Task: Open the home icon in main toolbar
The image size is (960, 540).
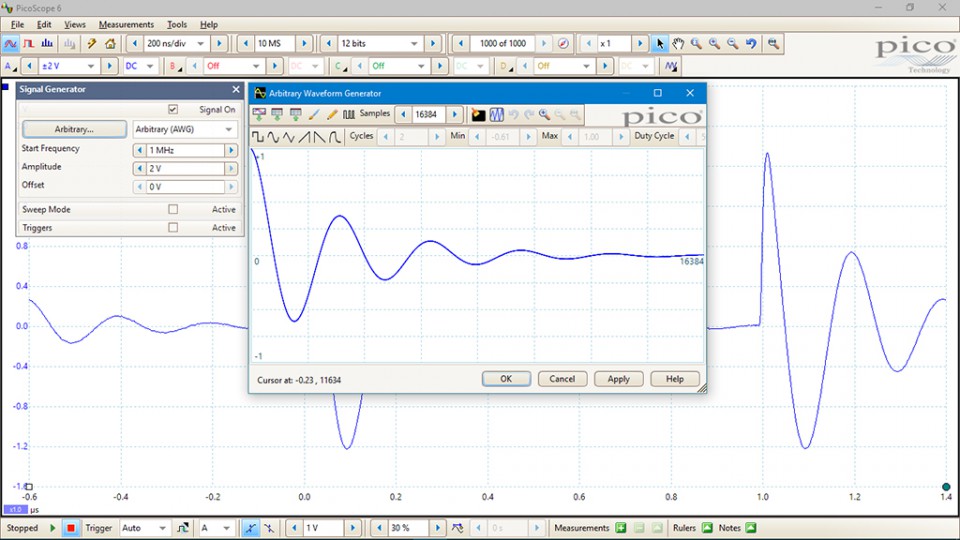Action: [110, 44]
